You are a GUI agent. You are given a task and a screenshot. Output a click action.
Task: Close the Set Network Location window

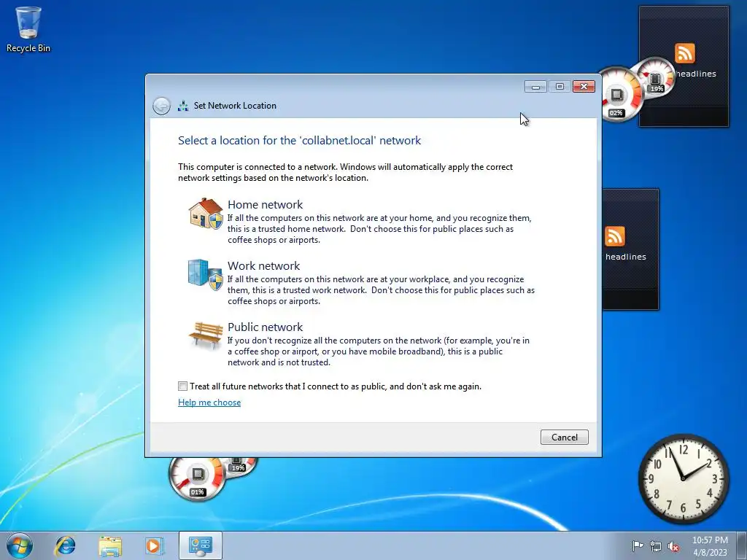[x=584, y=87]
